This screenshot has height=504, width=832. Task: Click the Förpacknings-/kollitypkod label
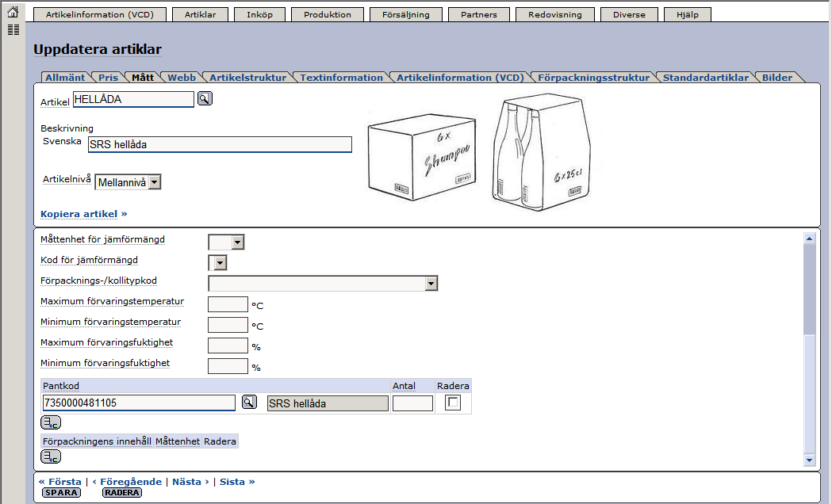pos(98,281)
